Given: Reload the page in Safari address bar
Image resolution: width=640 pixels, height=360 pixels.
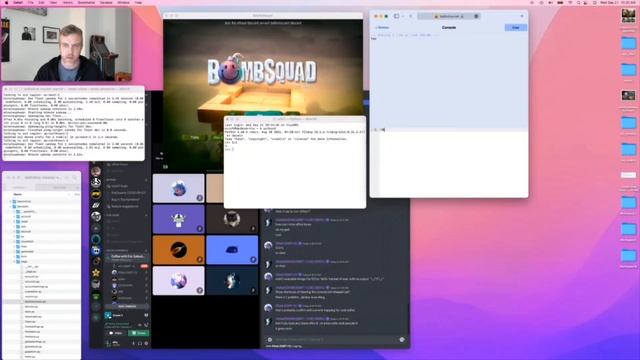Looking at the screenshot, I should click(476, 16).
